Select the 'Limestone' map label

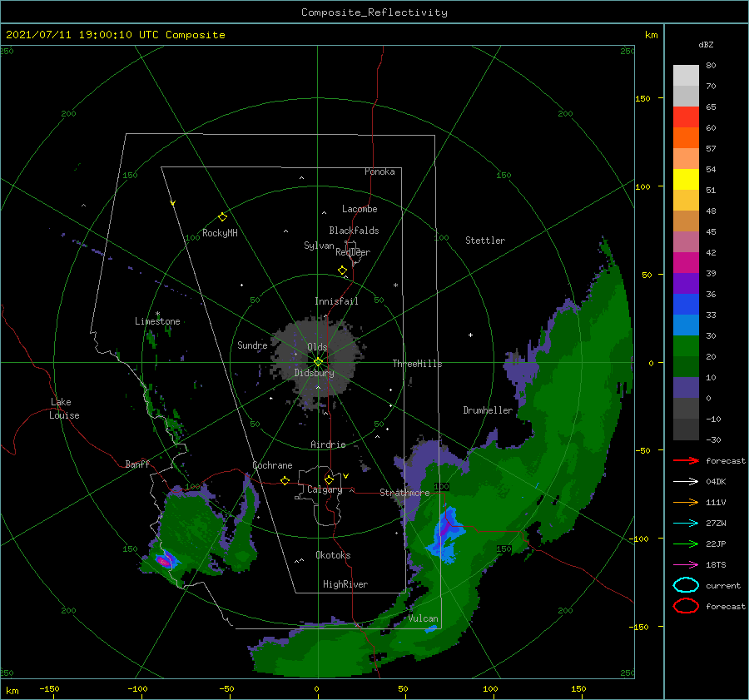157,321
